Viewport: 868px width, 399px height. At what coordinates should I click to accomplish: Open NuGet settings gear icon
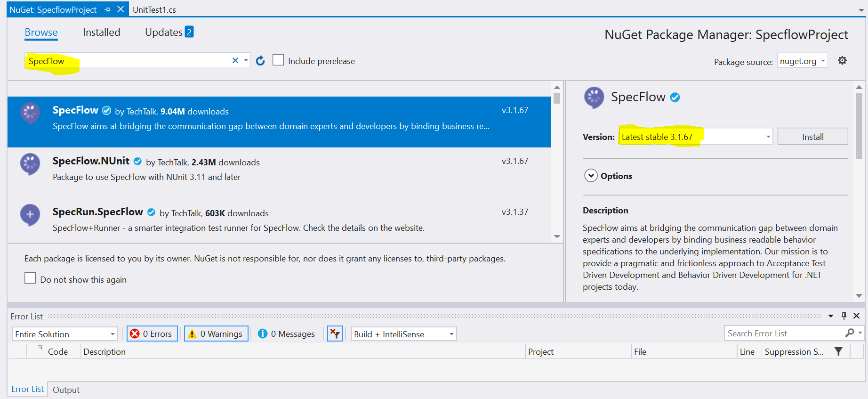tap(842, 61)
